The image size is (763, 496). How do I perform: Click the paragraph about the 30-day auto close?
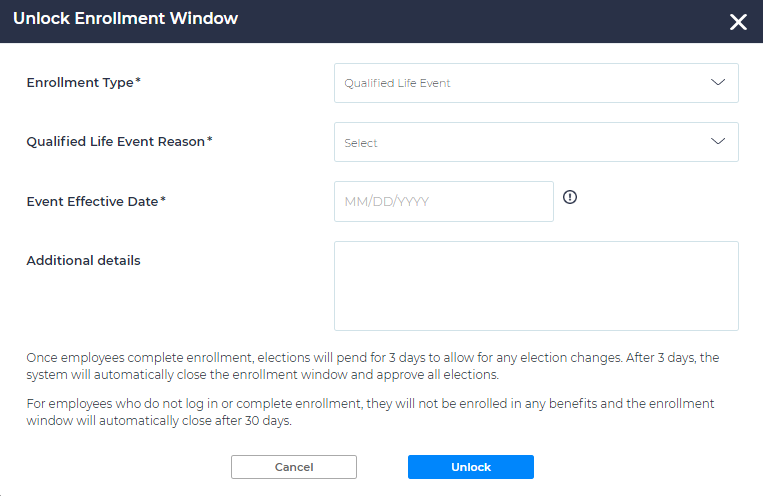[x=369, y=411]
